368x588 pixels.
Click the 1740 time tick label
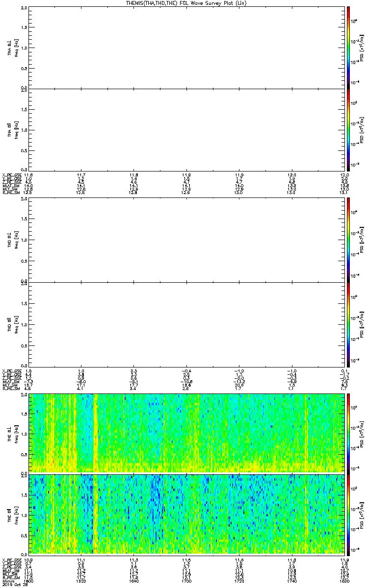[x=291, y=581]
